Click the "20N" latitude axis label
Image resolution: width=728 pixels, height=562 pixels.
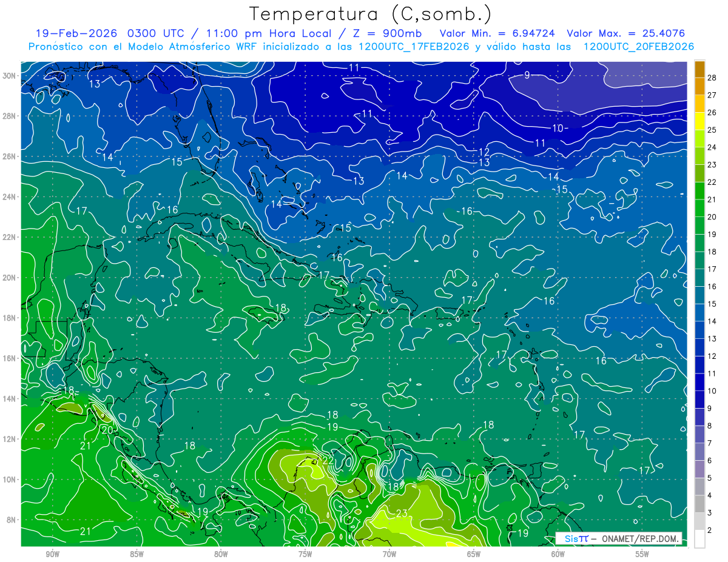pos(9,277)
